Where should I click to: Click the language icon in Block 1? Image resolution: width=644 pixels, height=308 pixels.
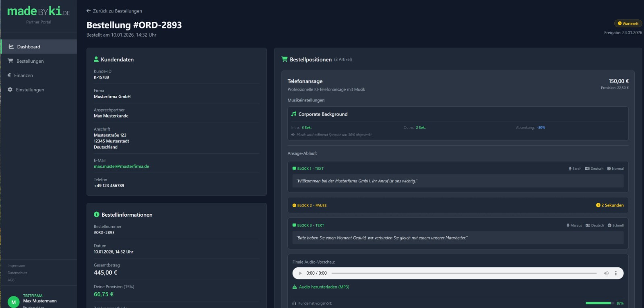[x=587, y=169]
